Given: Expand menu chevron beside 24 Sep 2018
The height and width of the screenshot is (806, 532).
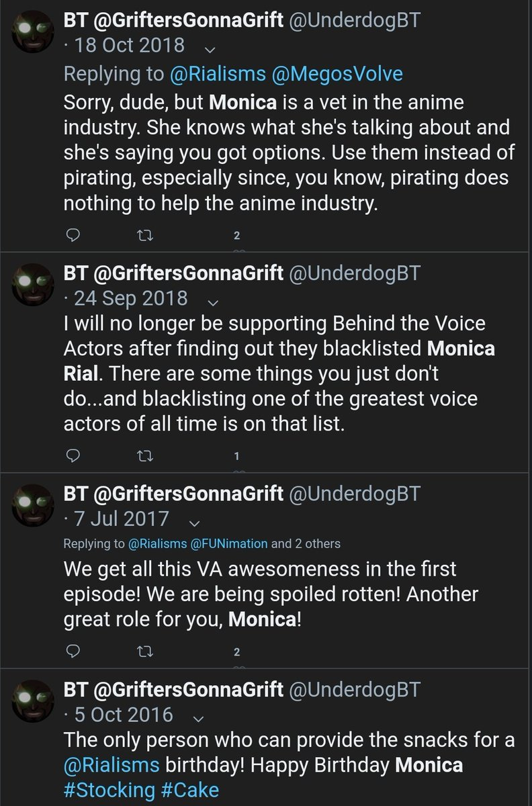Looking at the screenshot, I should coord(212,300).
